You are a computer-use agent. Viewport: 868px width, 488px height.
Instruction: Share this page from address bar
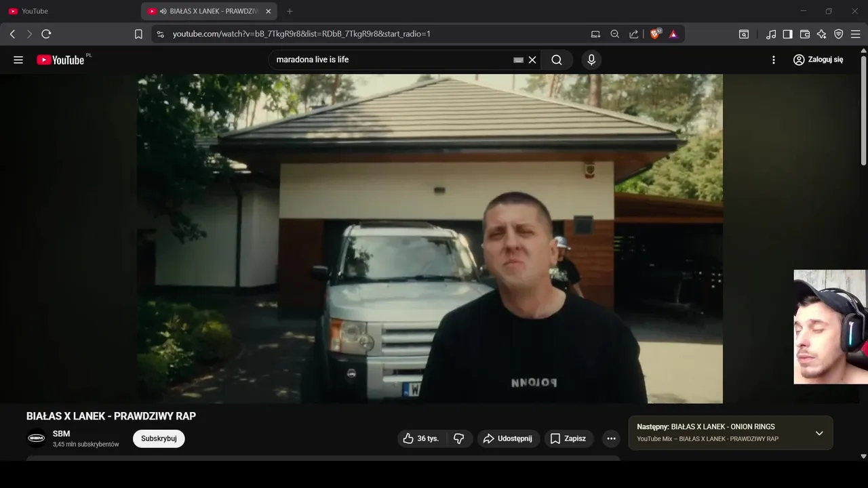pyautogui.click(x=633, y=34)
